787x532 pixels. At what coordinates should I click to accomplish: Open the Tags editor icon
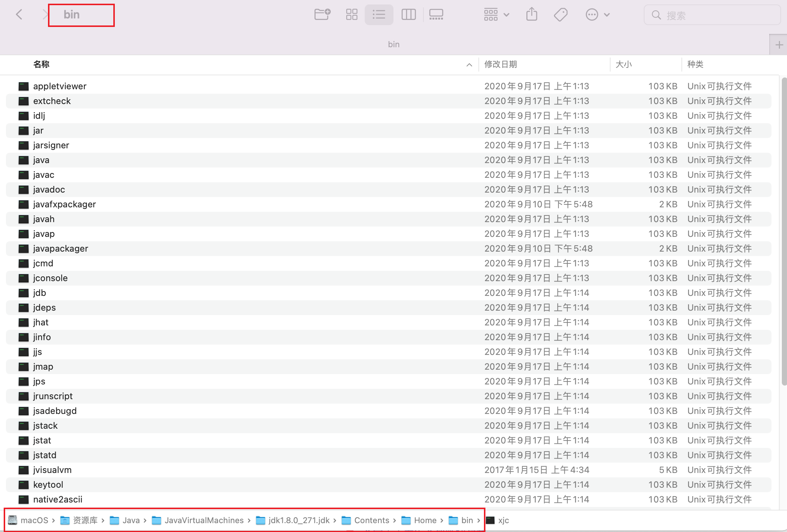[561, 15]
